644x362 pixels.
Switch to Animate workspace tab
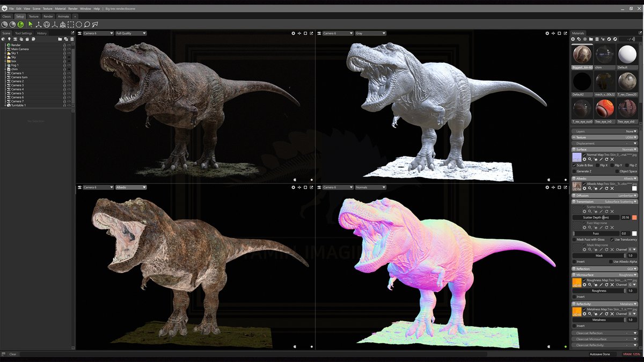pyautogui.click(x=63, y=17)
